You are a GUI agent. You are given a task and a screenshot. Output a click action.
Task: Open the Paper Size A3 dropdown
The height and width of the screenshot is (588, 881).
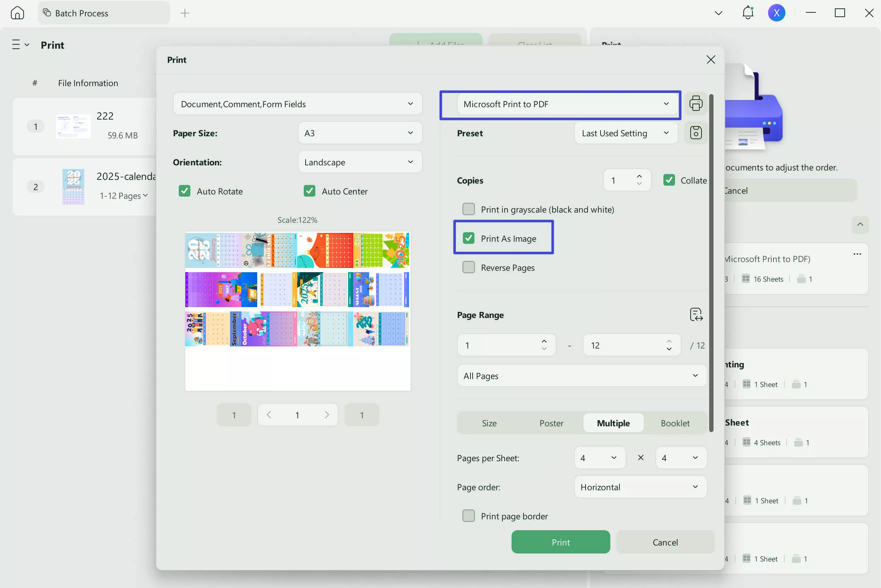(x=360, y=133)
